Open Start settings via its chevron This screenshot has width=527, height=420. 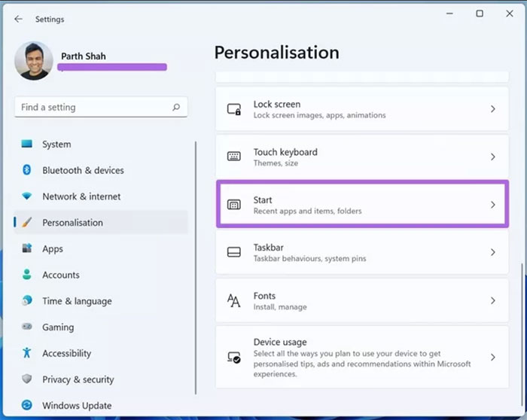tap(493, 205)
